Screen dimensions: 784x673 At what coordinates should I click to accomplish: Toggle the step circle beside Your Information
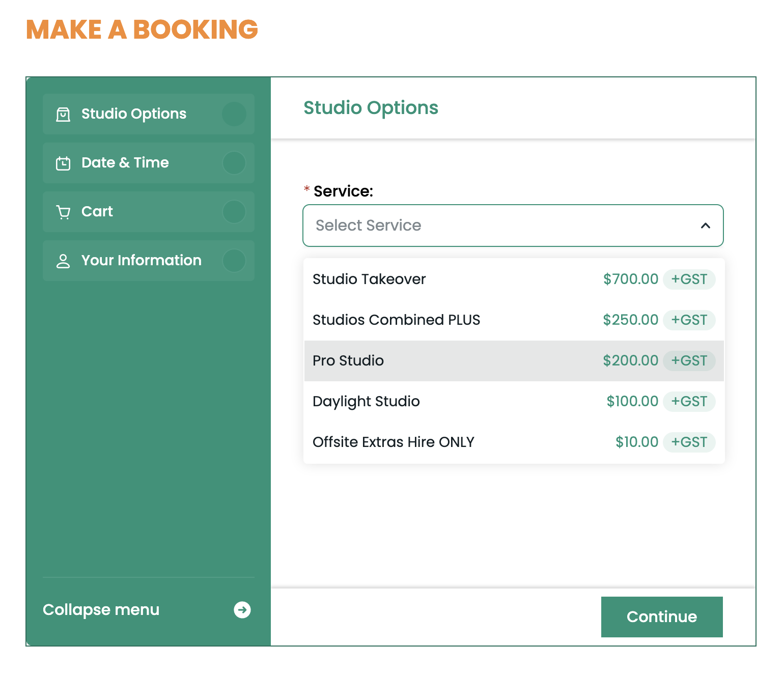click(x=234, y=261)
